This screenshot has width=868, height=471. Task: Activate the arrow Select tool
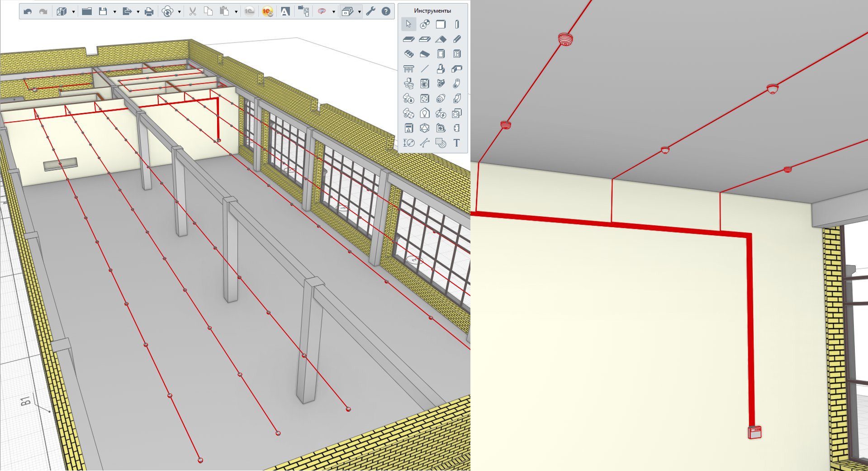[x=408, y=24]
